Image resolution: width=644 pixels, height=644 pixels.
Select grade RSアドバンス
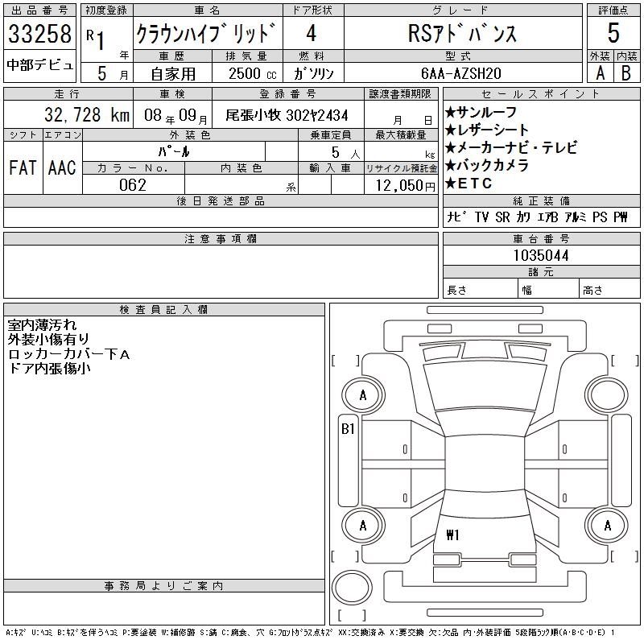[x=462, y=33]
